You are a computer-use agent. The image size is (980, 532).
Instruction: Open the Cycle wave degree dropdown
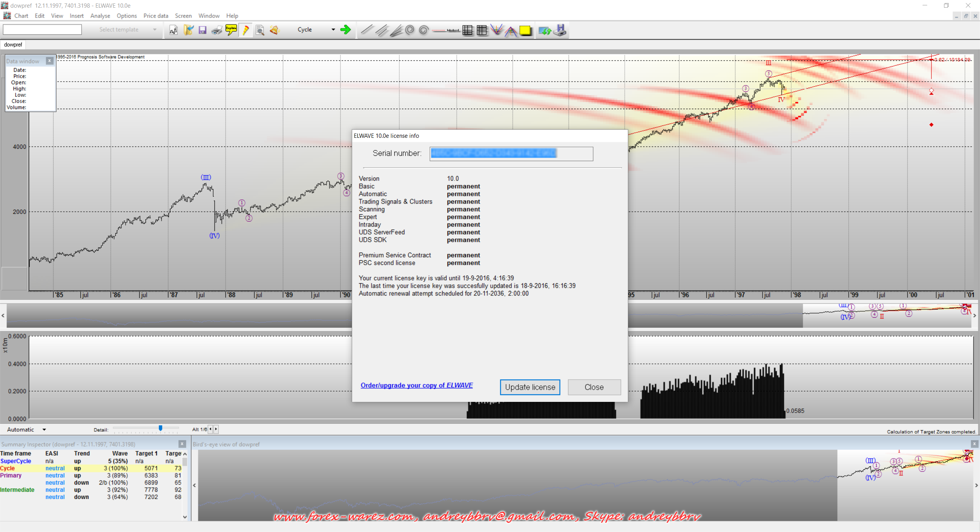pyautogui.click(x=333, y=29)
